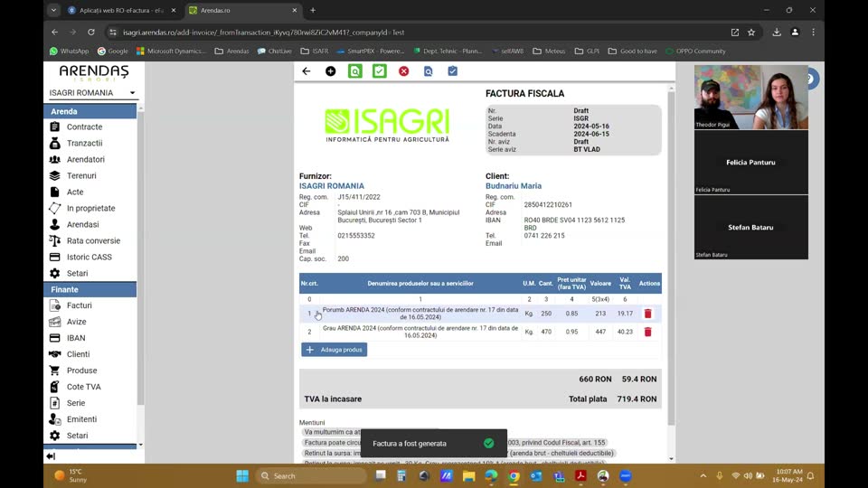Viewport: 868px width, 488px height.
Task: Click the green magnifier preview icon
Action: tap(354, 71)
